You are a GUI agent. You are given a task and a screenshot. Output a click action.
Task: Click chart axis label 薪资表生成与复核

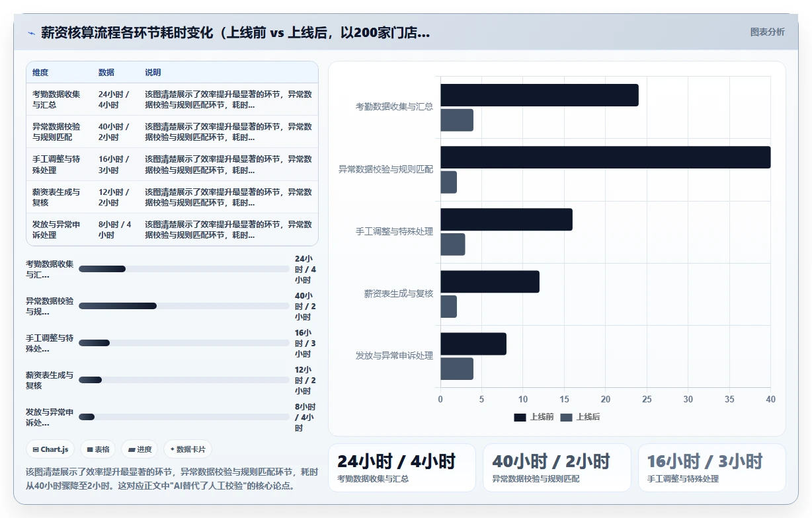[399, 293]
